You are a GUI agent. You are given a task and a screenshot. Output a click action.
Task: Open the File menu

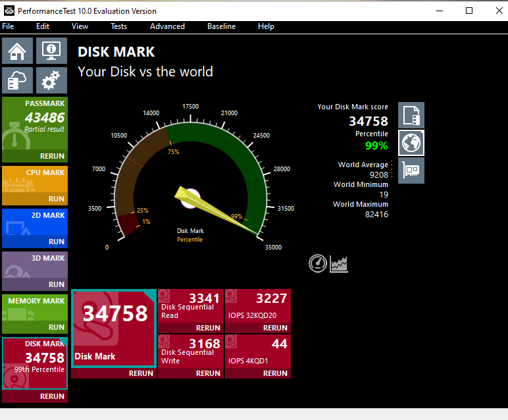[x=8, y=26]
